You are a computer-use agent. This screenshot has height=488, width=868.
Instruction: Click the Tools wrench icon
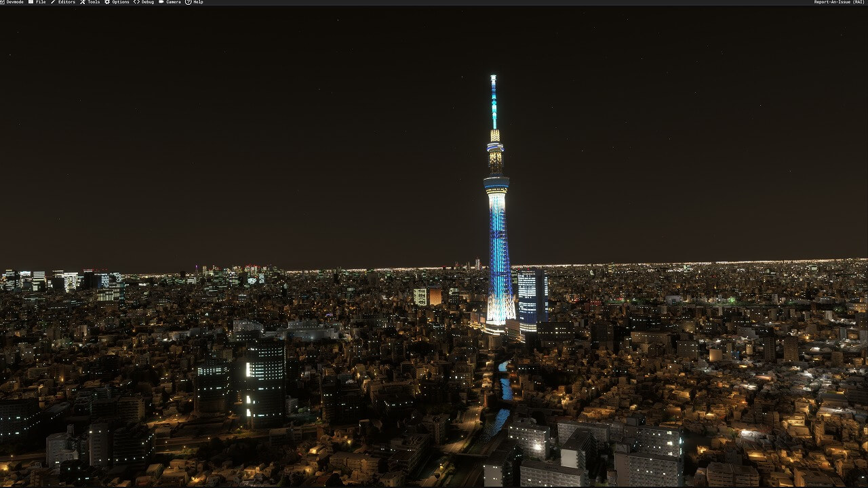[83, 2]
